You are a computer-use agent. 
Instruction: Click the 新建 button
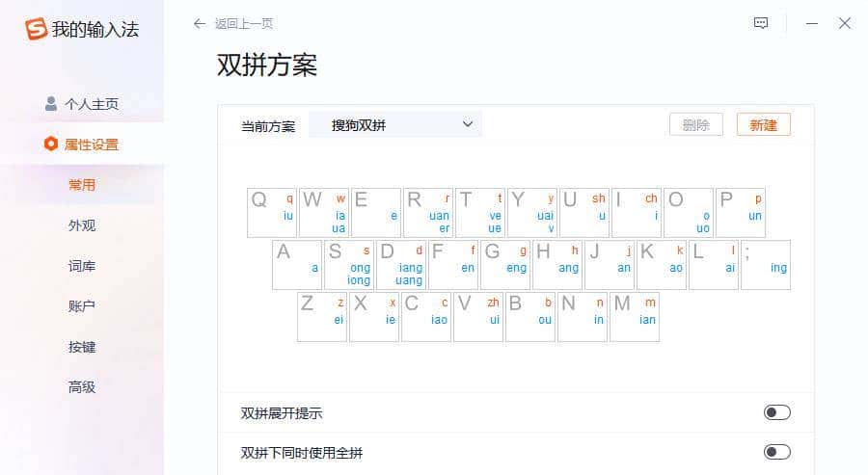coord(764,125)
